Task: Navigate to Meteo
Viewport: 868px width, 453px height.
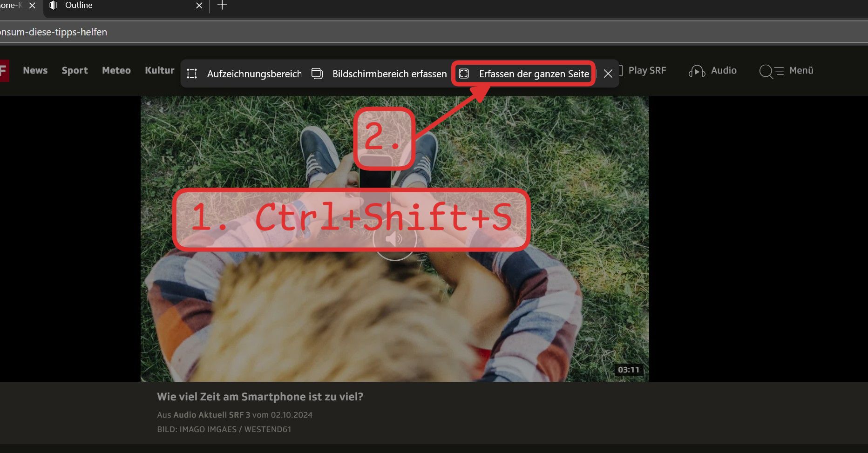Action: (x=116, y=70)
